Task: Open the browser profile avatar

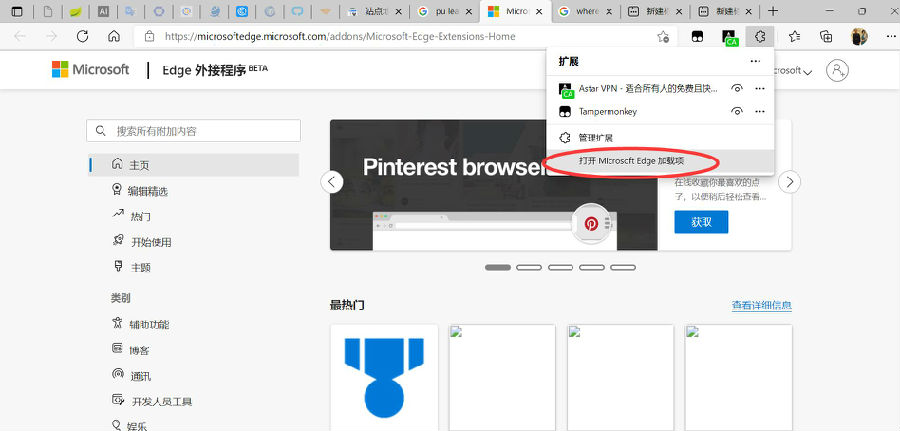Action: [x=859, y=37]
